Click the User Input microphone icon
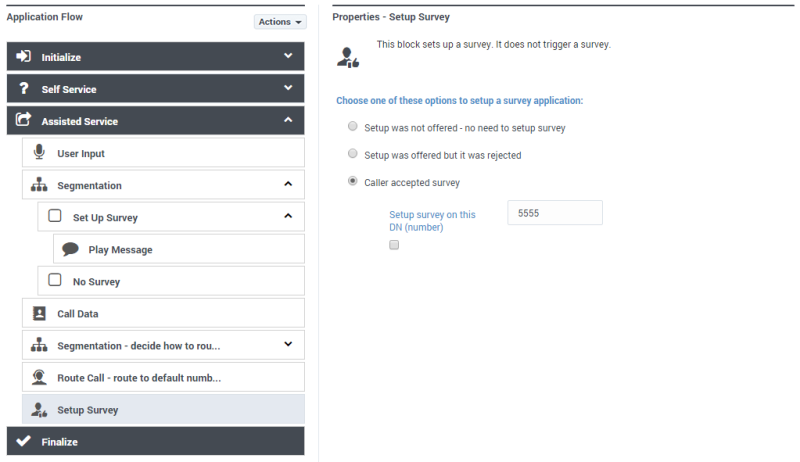This screenshot has width=800, height=462. pos(40,153)
